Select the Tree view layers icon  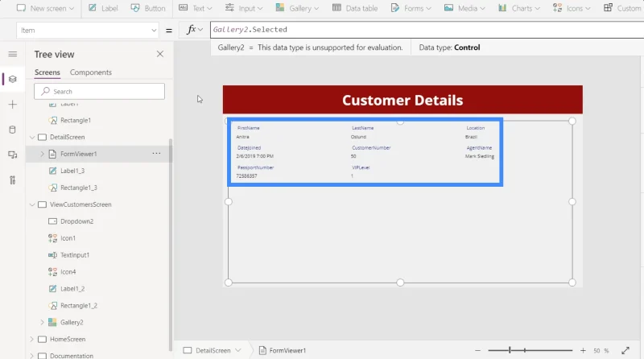[13, 79]
